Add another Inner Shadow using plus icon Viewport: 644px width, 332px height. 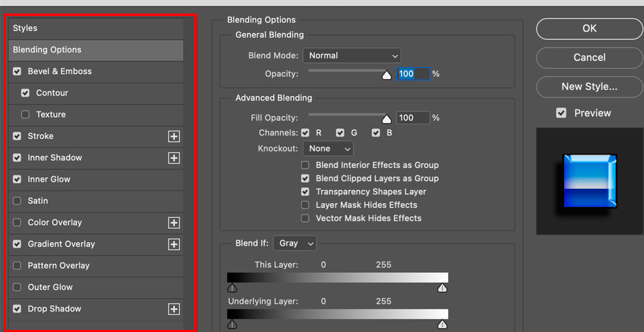click(x=174, y=158)
